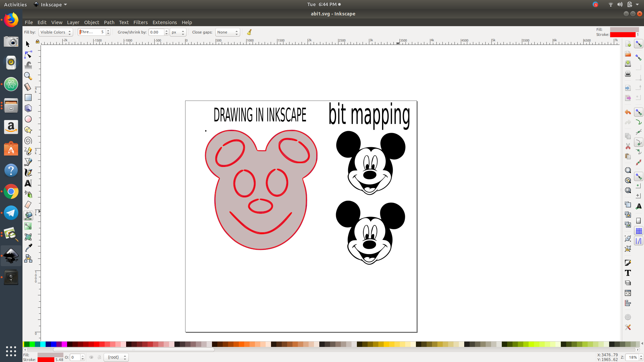This screenshot has width=644, height=362.
Task: Select the Paint Bucket fill tool
Action: point(28,216)
